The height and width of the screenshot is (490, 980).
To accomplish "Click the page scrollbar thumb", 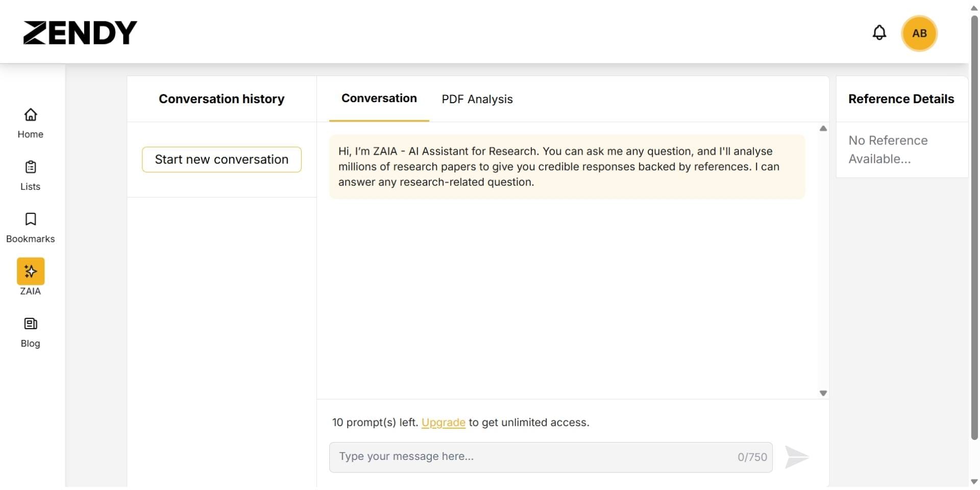I will click(974, 225).
